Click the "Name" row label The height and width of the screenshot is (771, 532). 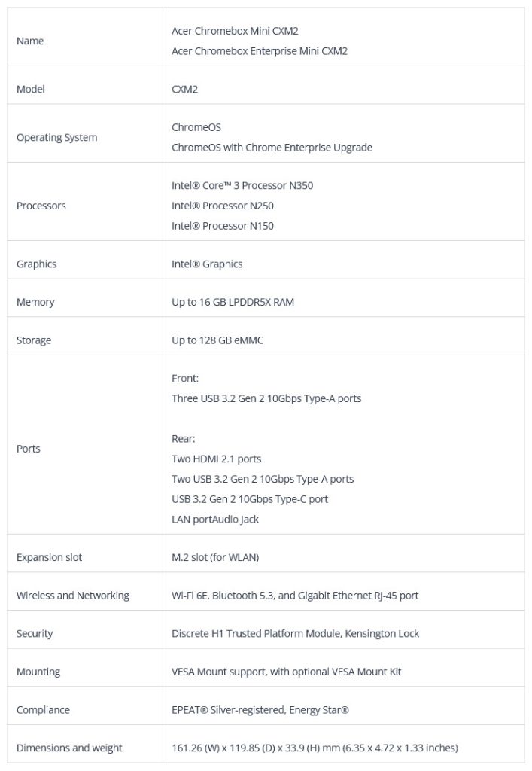[30, 41]
